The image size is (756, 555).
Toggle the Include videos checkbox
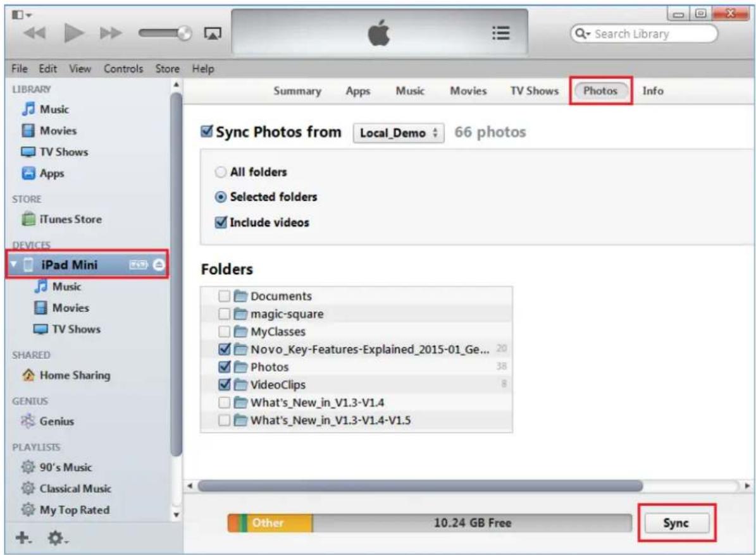point(221,222)
